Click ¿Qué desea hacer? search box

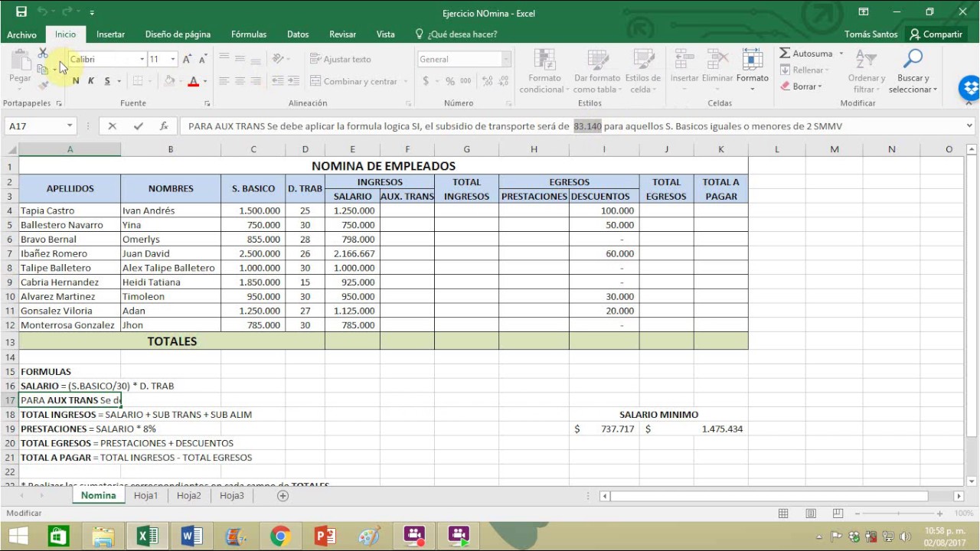click(x=456, y=34)
